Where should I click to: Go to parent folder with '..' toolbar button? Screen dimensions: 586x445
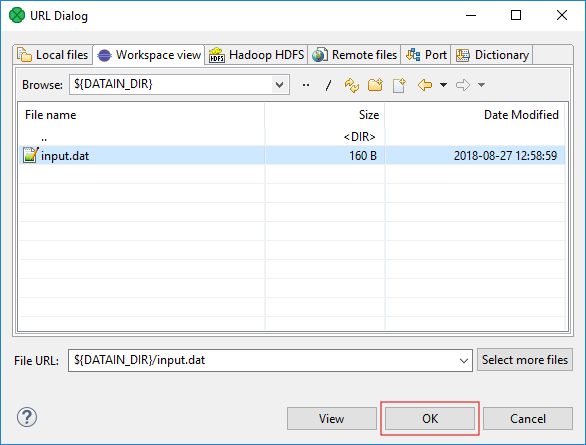point(306,85)
